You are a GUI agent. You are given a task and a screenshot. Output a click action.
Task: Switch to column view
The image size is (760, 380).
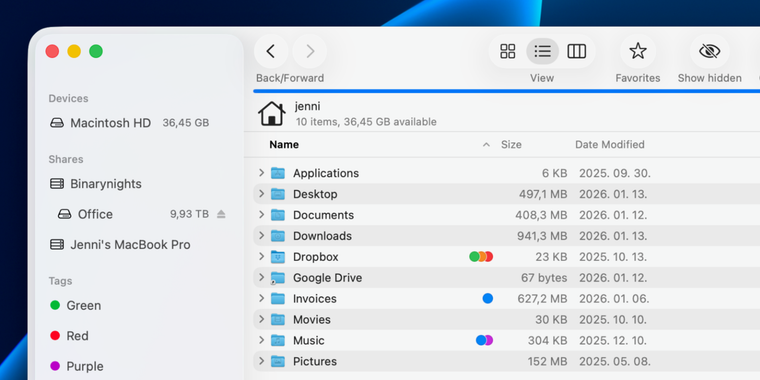coord(577,51)
